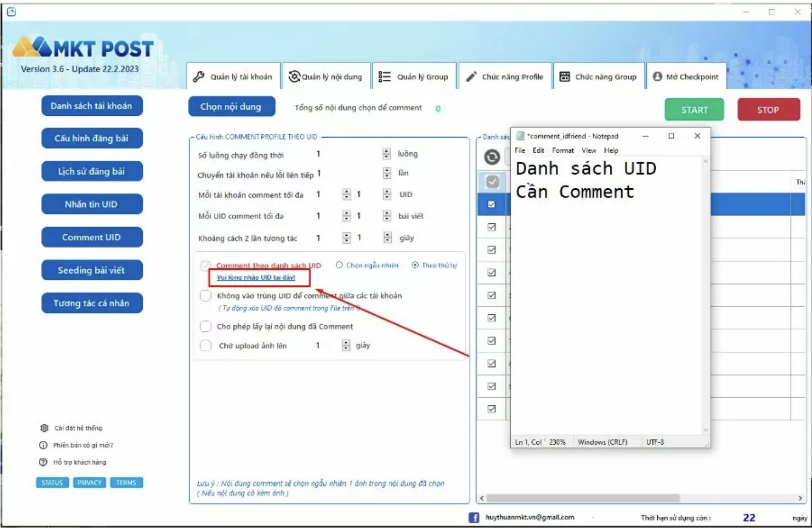Open Notepad Help menu
This screenshot has width=812, height=528.
(611, 150)
